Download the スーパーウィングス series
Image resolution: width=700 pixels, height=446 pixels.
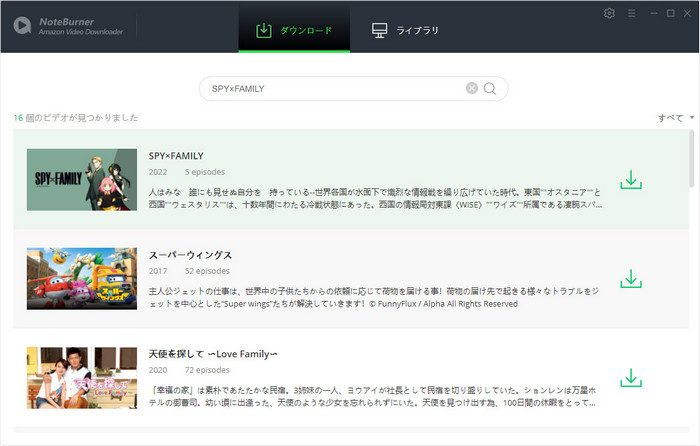tap(631, 279)
